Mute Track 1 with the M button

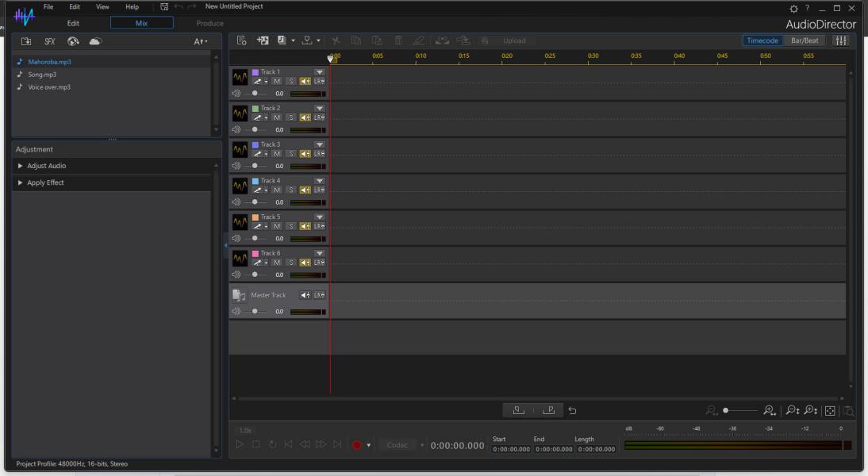(277, 82)
